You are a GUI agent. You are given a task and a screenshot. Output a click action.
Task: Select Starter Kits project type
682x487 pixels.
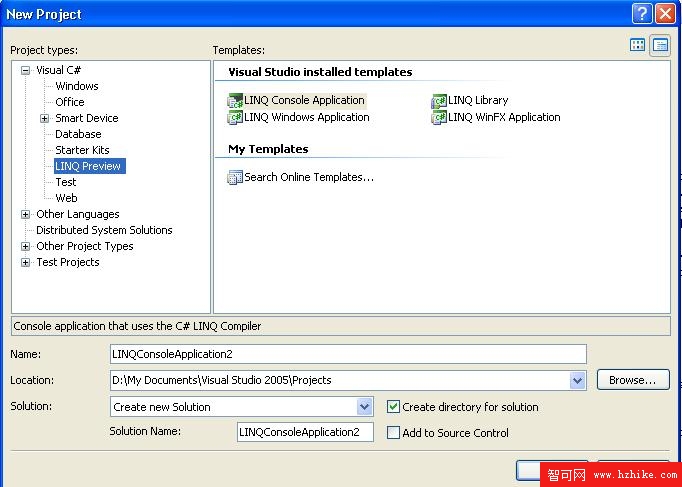(x=82, y=150)
